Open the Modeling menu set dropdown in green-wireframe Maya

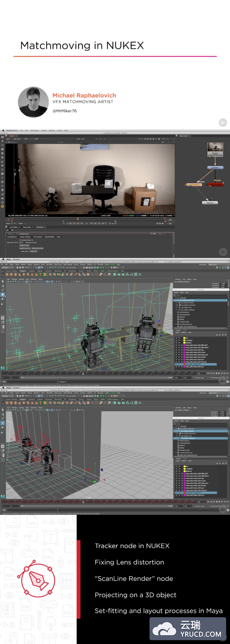(x=7, y=268)
